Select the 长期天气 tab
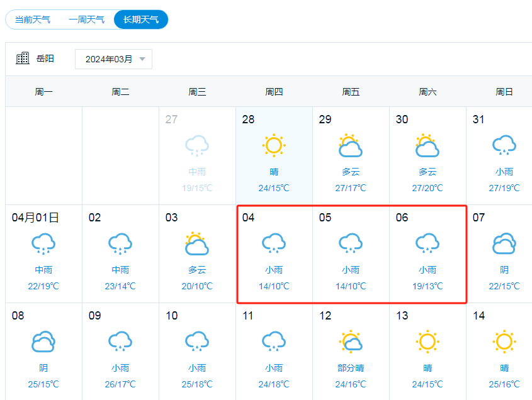Image resolution: width=532 pixels, height=400 pixels. click(141, 19)
